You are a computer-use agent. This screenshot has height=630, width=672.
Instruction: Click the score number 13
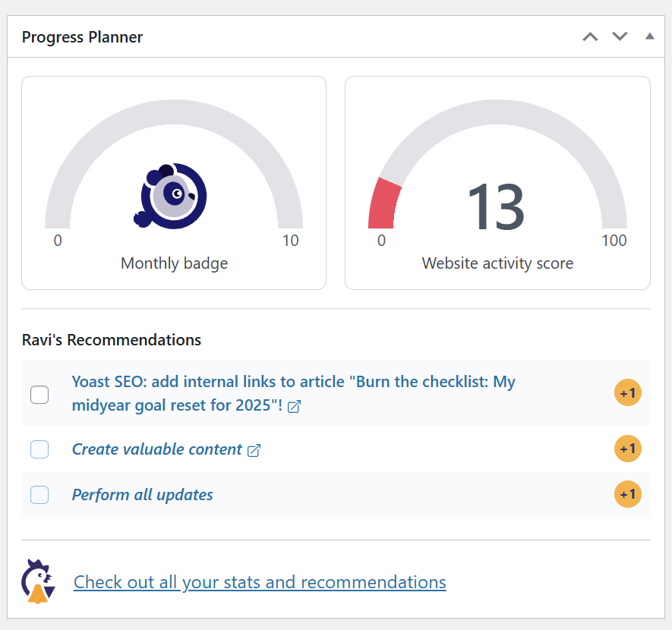(496, 207)
